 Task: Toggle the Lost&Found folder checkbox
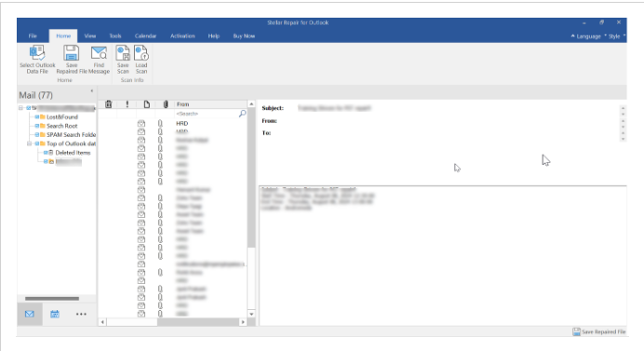(37, 117)
